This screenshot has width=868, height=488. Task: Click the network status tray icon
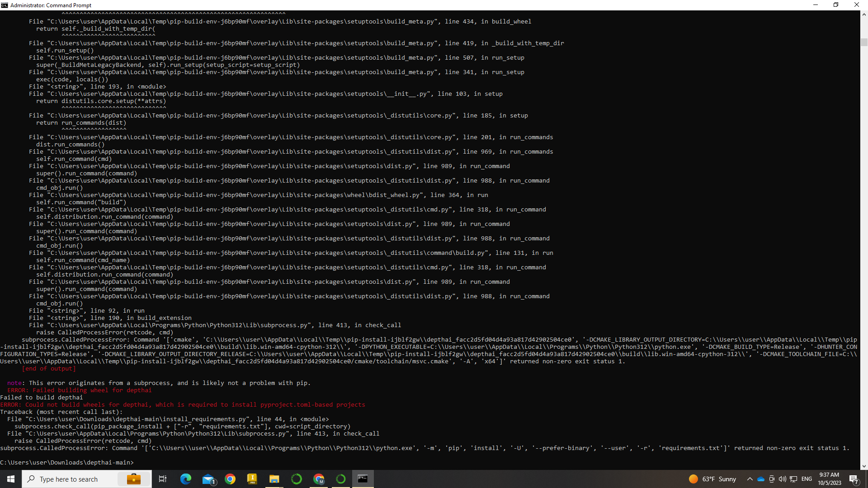point(793,479)
